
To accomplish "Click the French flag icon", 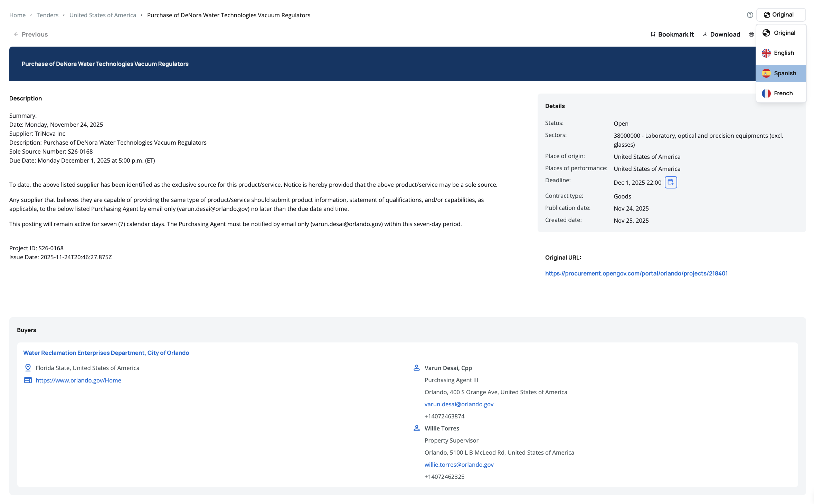I will click(x=766, y=93).
